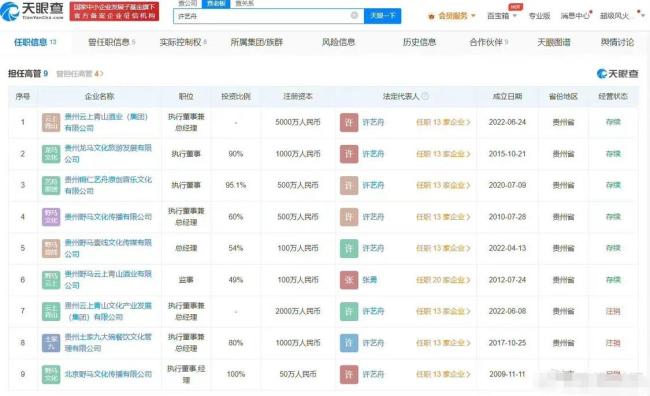650x396 pixels.
Task: Click 许 avatar in row 3
Action: click(x=349, y=185)
